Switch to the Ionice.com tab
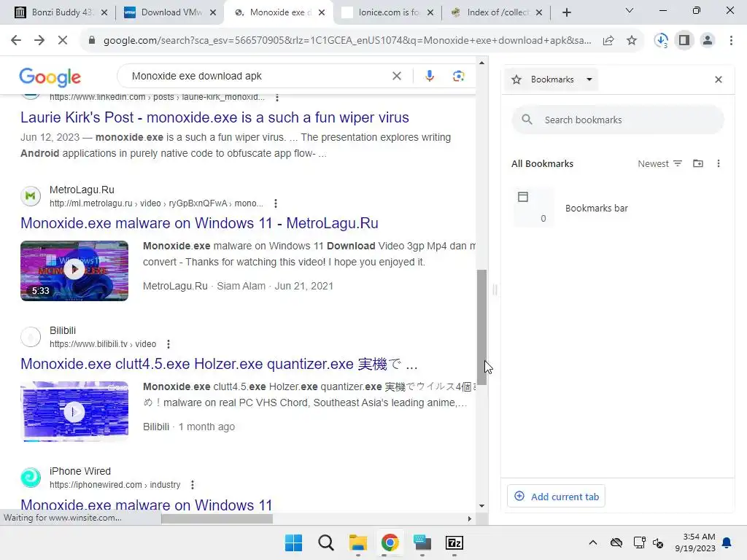 click(x=387, y=12)
